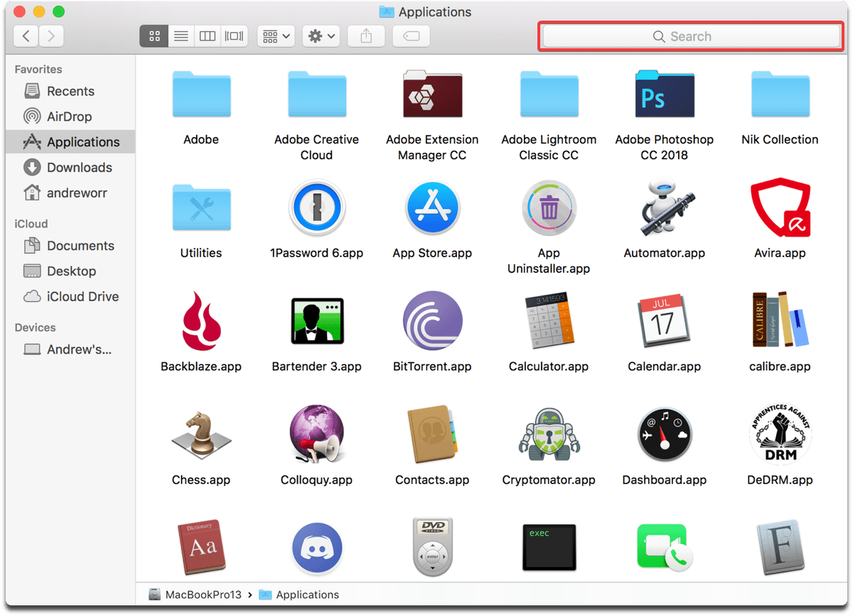Select the Calendar app icon

click(665, 321)
